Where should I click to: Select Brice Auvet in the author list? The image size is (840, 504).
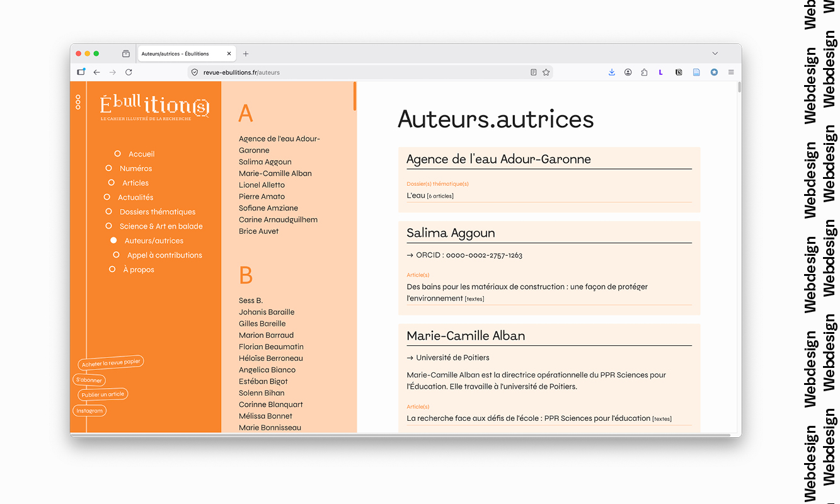(x=259, y=231)
